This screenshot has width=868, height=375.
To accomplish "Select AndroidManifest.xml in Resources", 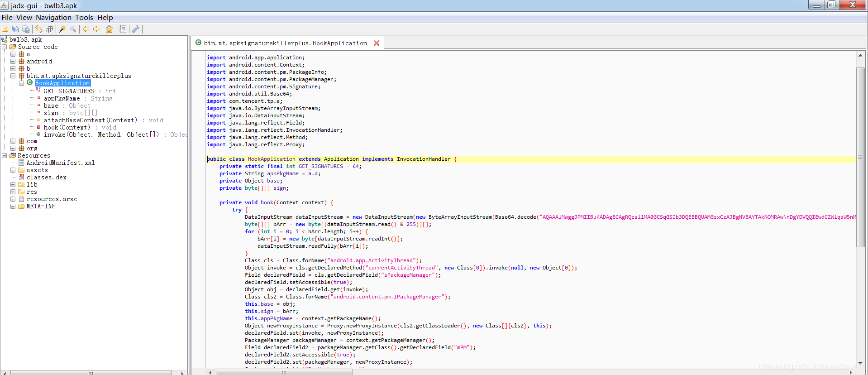I will coord(61,163).
